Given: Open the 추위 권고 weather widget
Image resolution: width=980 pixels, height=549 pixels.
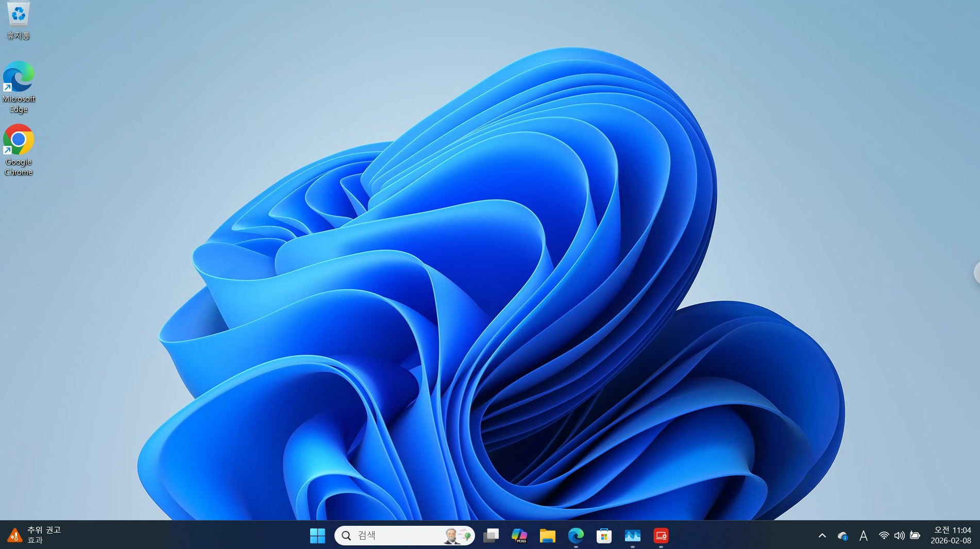Looking at the screenshot, I should point(35,535).
